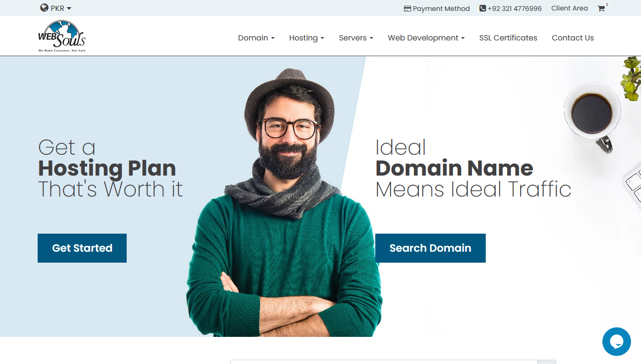641x364 pixels.
Task: Expand the Hosting menu
Action: [307, 38]
